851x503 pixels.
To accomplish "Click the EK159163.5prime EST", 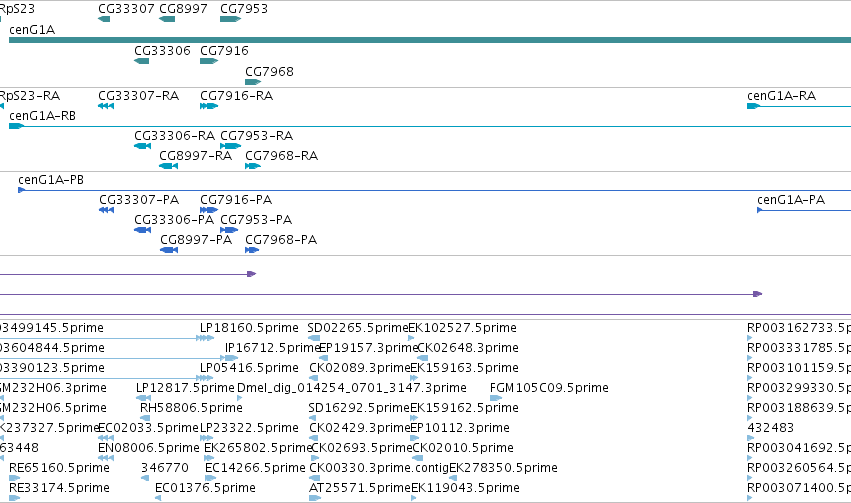I will [x=464, y=368].
